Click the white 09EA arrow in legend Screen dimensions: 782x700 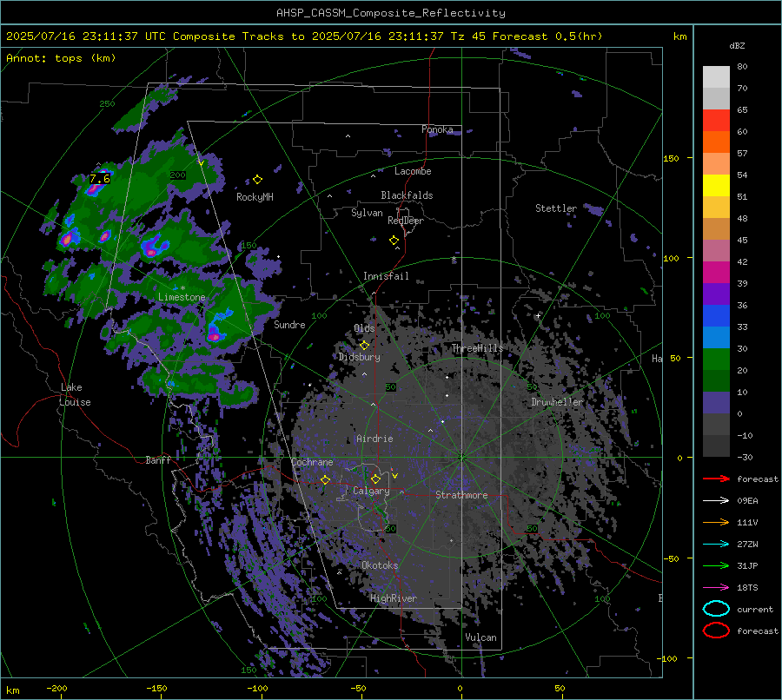[716, 500]
